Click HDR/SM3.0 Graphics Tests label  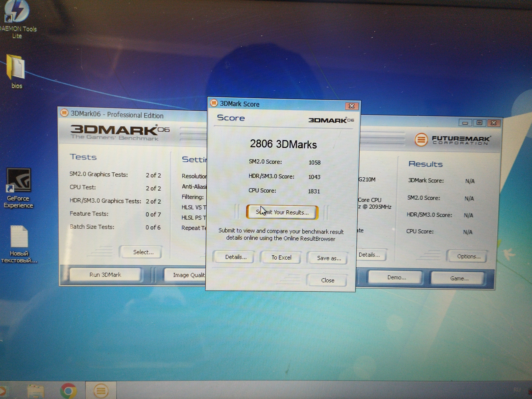point(105,201)
